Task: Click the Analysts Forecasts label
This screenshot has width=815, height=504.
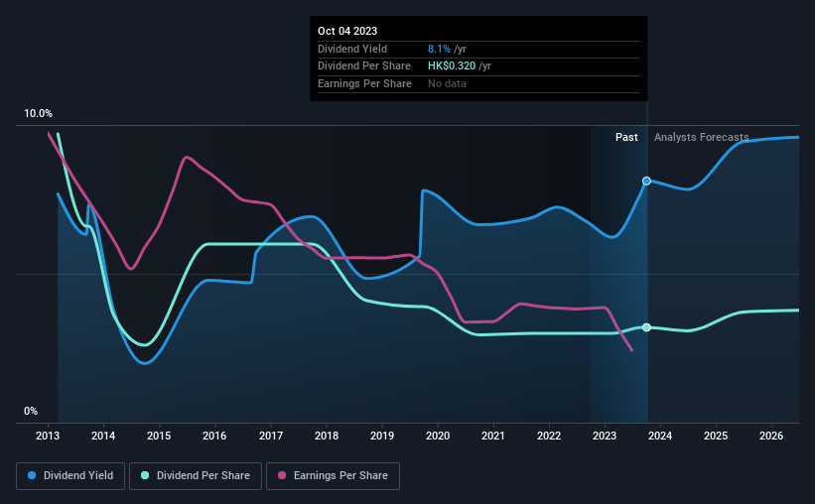Action: (701, 137)
